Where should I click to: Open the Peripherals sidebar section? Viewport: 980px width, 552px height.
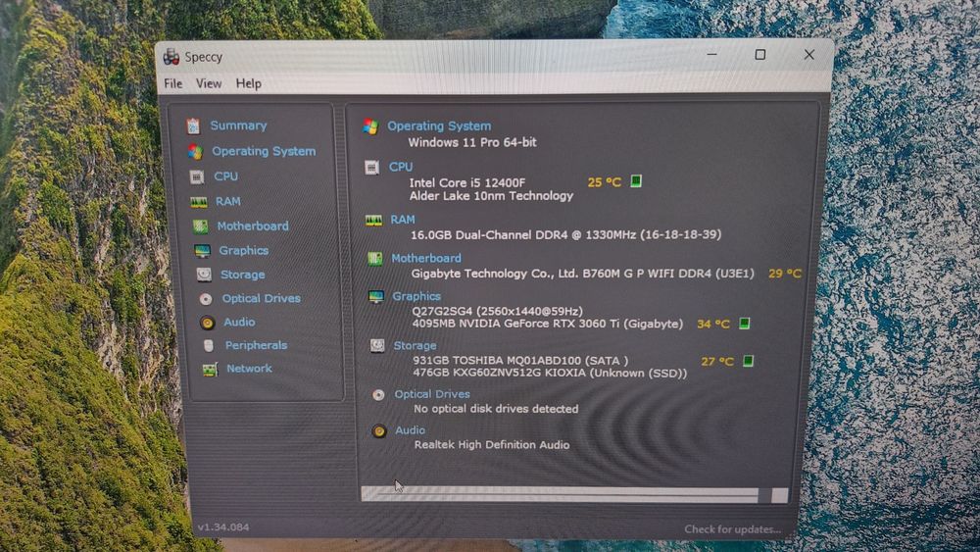pos(256,345)
